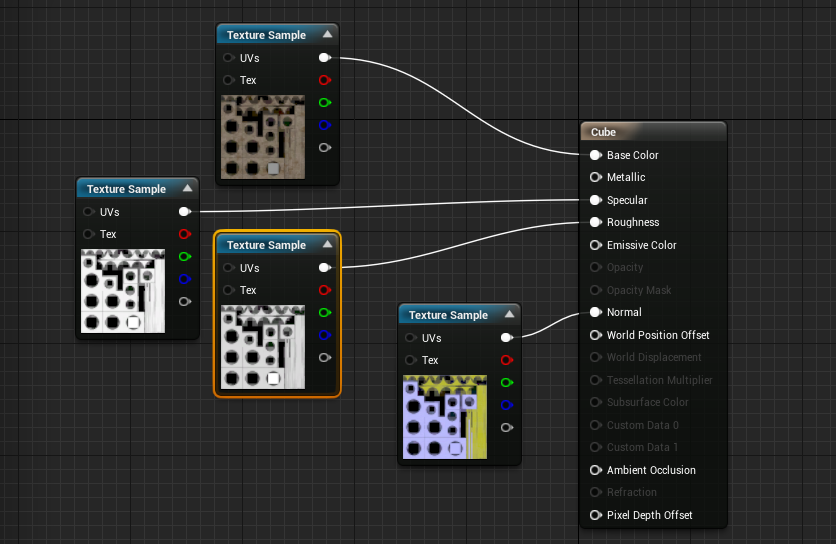Click the World Position Offset input pin

pyautogui.click(x=595, y=335)
